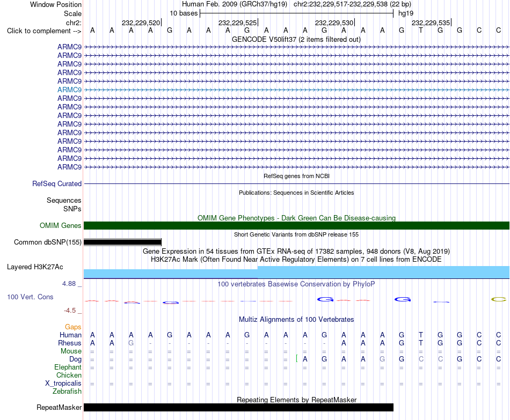Click the hg19 assembly label beside the scale bar
510x420 pixels.
click(x=406, y=13)
